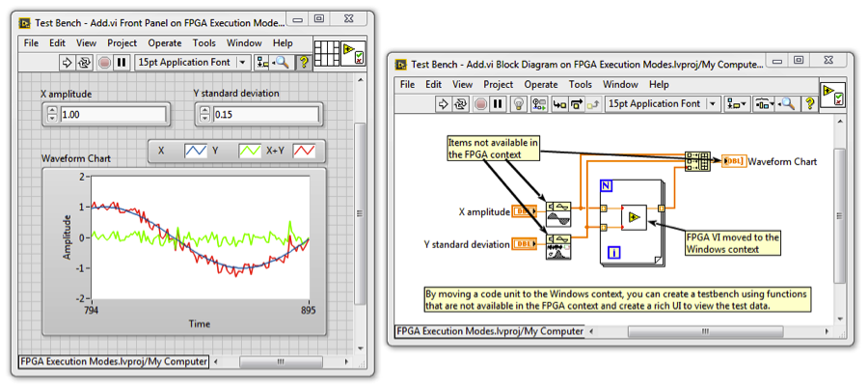The width and height of the screenshot is (868, 390).
Task: Expand Distribute Objects dropdown in Block Diagram
Action: point(767,103)
